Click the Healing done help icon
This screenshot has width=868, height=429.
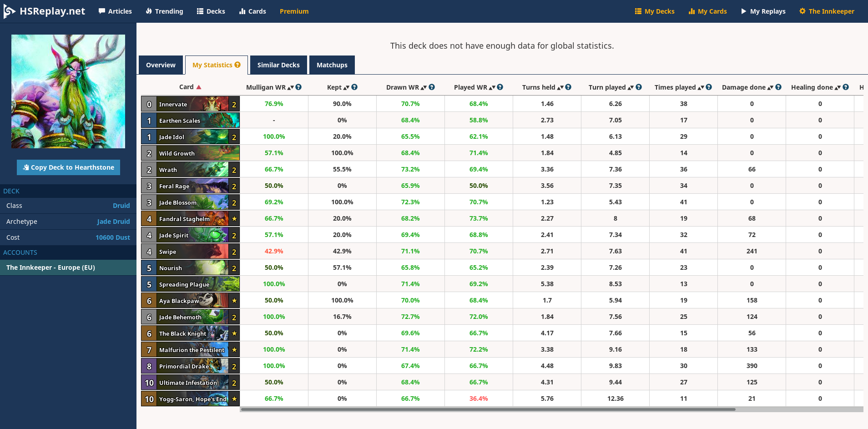(x=846, y=87)
